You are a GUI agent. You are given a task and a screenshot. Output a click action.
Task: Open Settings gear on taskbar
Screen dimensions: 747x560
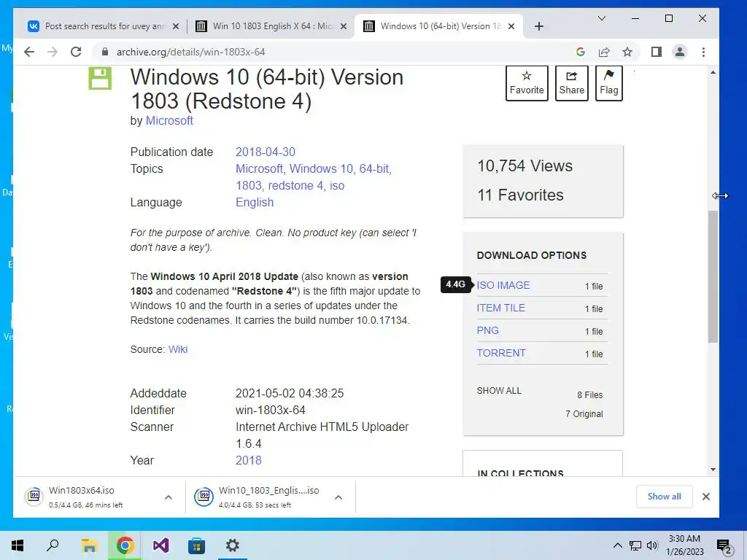(x=233, y=545)
